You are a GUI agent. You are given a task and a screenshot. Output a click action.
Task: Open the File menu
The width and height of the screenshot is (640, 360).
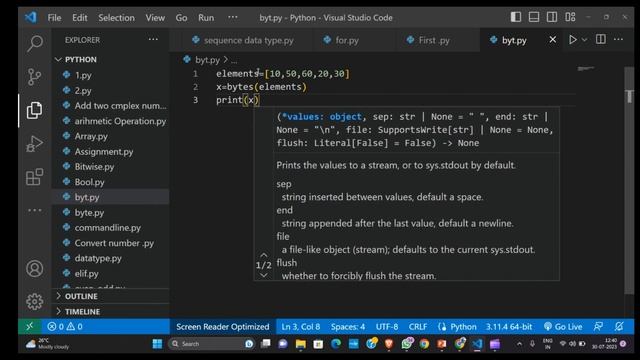pyautogui.click(x=54, y=18)
